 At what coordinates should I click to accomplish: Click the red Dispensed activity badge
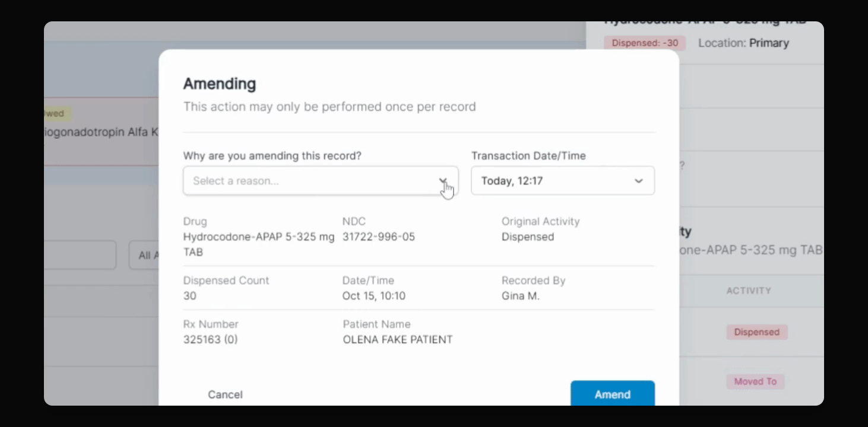click(756, 332)
